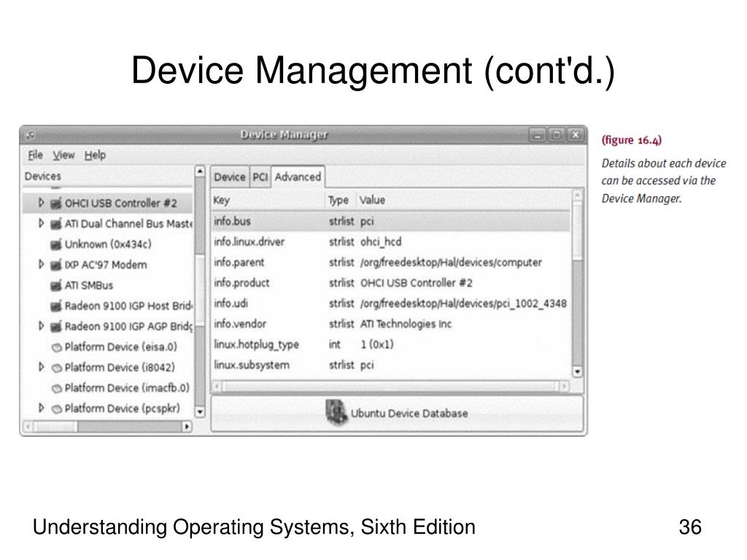Open the View menu
The width and height of the screenshot is (747, 560).
[63, 155]
